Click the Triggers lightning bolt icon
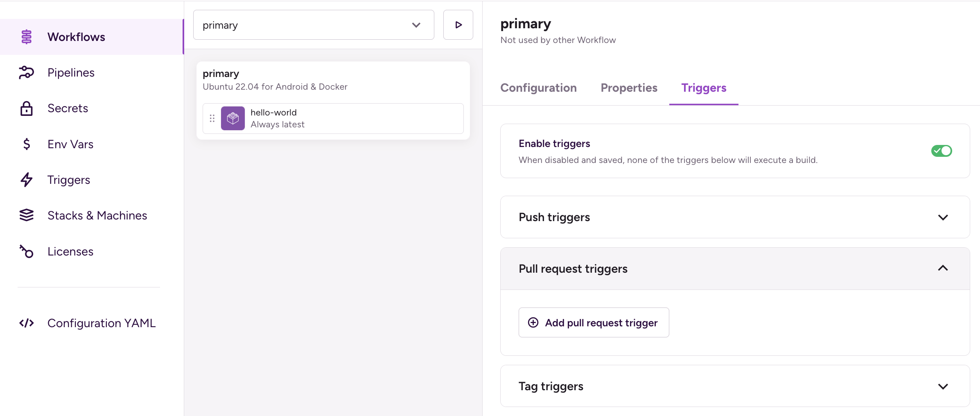980x416 pixels. pyautogui.click(x=27, y=180)
